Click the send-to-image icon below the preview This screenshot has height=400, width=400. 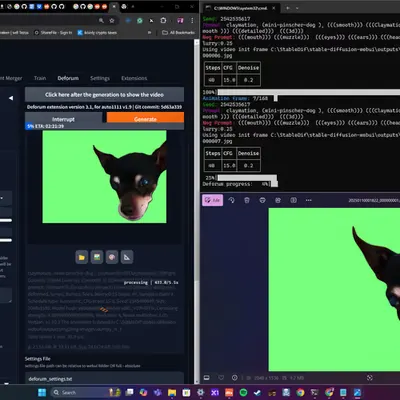pyautogui.click(x=97, y=257)
